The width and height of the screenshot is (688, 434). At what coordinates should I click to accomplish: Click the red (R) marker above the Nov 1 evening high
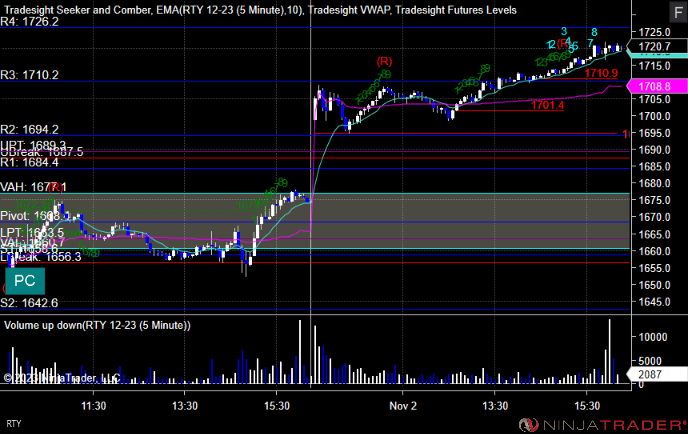384,61
